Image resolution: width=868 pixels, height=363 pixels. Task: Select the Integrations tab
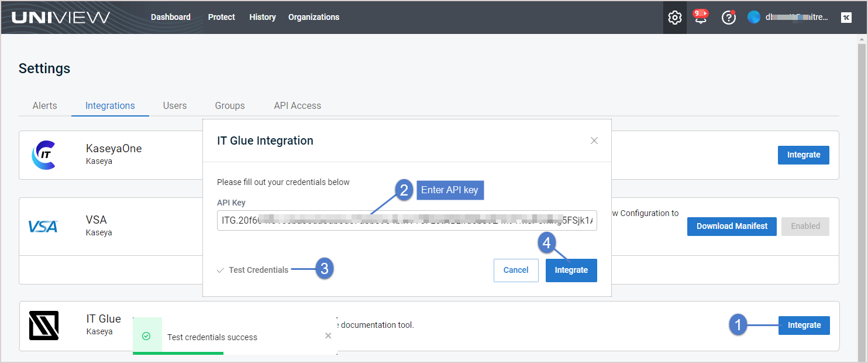pyautogui.click(x=110, y=105)
